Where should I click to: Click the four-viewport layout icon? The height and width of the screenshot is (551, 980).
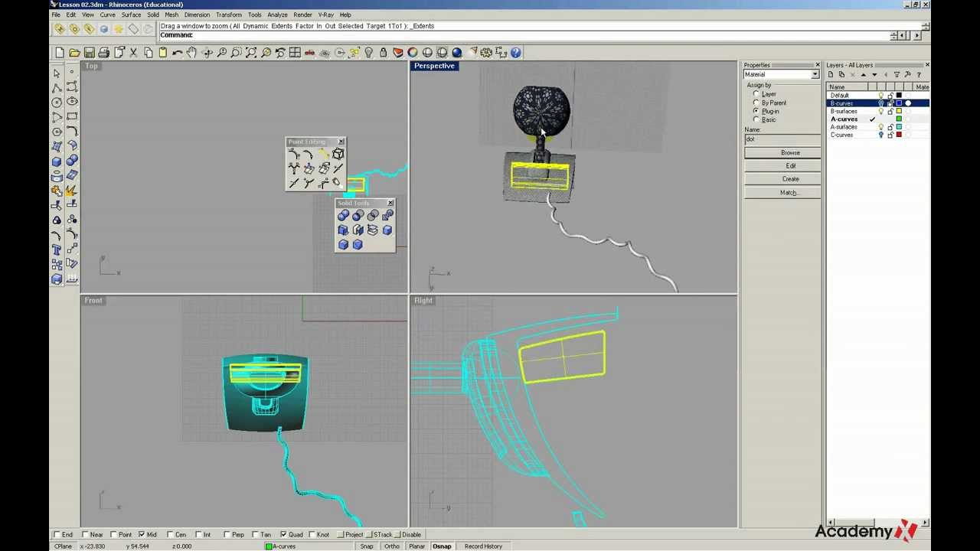[x=295, y=53]
